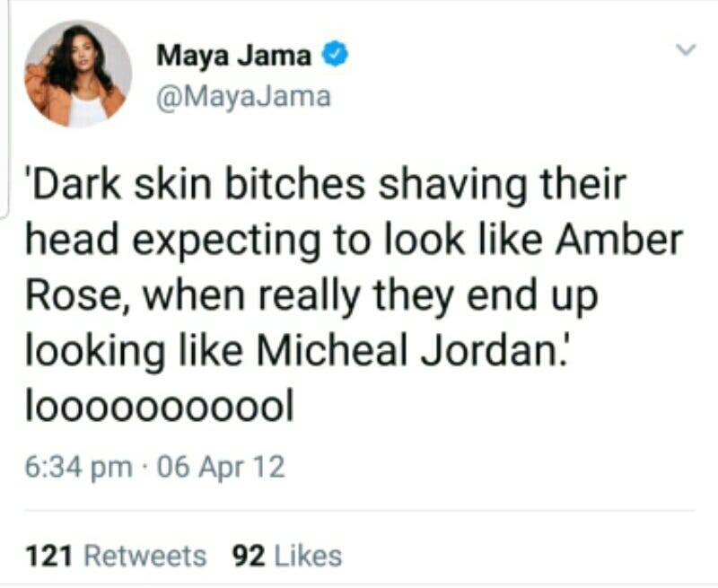The height and width of the screenshot is (588, 718).
Task: Open Maya Jama's profile picture
Action: point(78,74)
